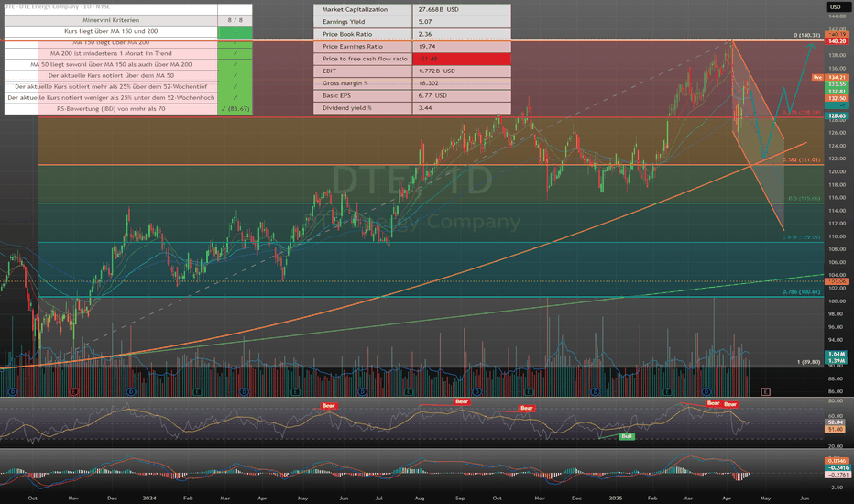Click the Fibonacci 1 (89.80) level label
Screen dimensions: 854x504
tap(808, 362)
